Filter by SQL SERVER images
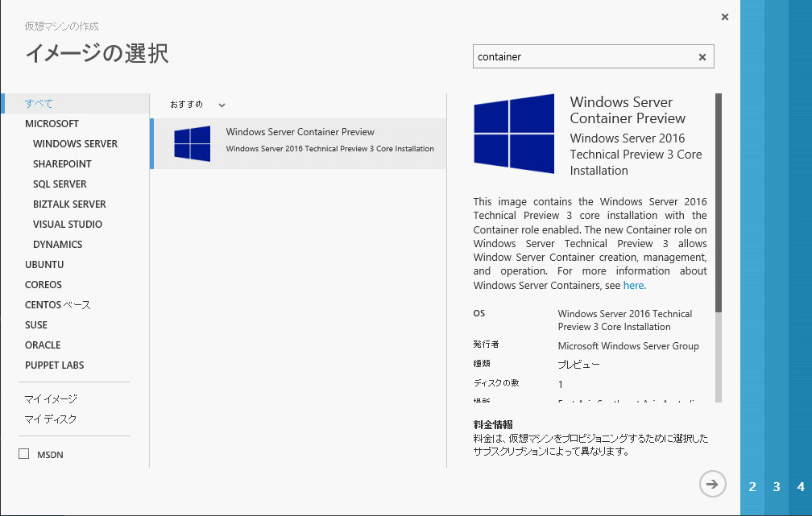This screenshot has height=516, width=812. 60,184
